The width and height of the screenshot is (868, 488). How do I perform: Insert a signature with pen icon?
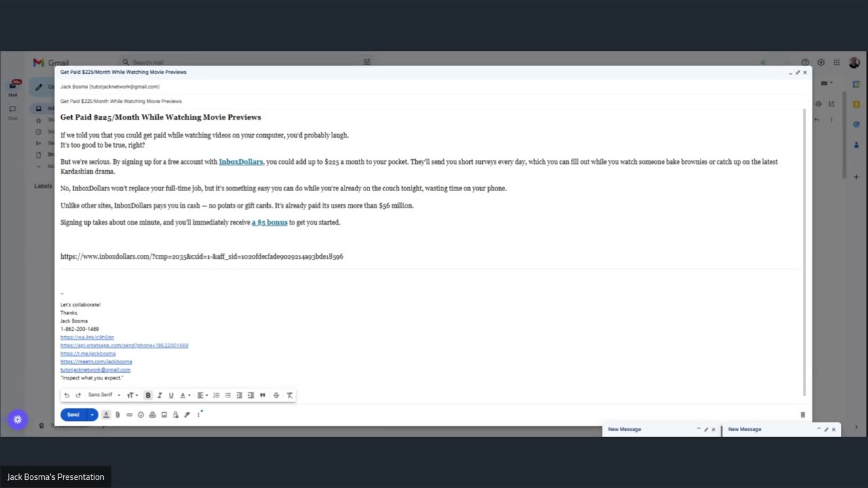pyautogui.click(x=187, y=415)
